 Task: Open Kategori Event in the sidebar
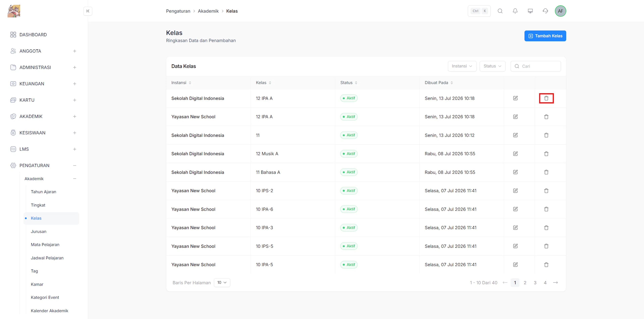pos(45,298)
